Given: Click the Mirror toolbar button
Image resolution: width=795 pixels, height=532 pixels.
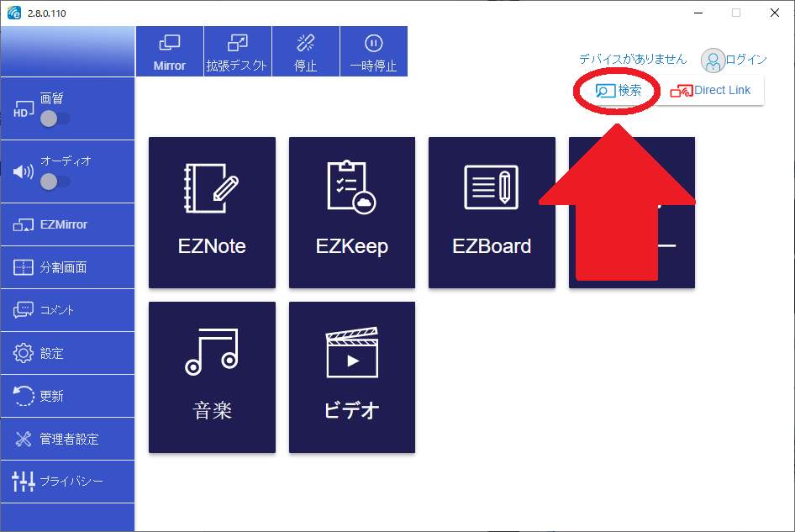Looking at the screenshot, I should tap(170, 51).
